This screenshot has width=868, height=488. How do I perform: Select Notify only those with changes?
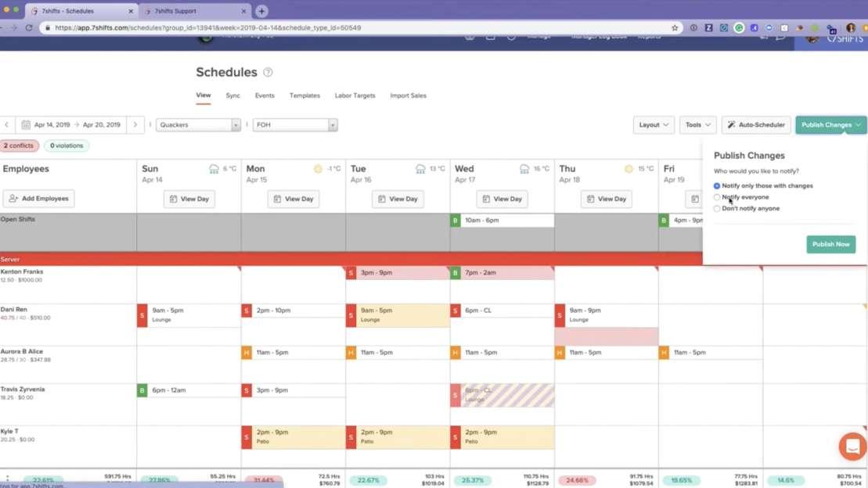[x=717, y=185]
